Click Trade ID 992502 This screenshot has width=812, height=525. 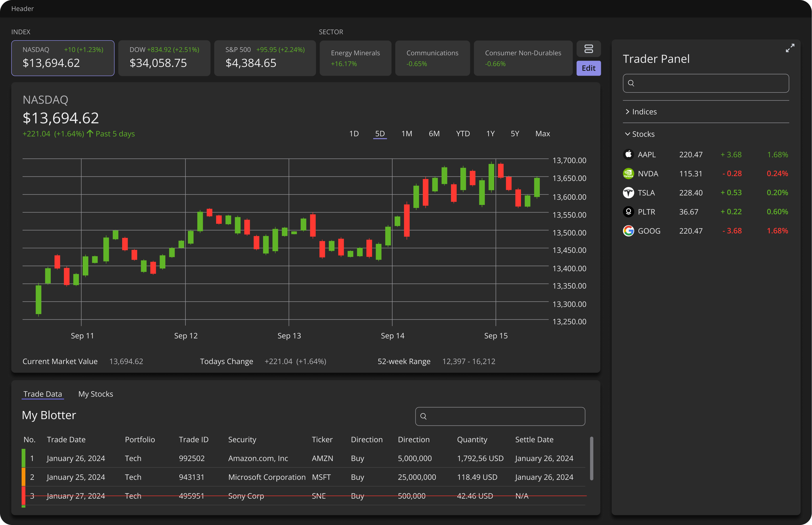click(x=192, y=458)
